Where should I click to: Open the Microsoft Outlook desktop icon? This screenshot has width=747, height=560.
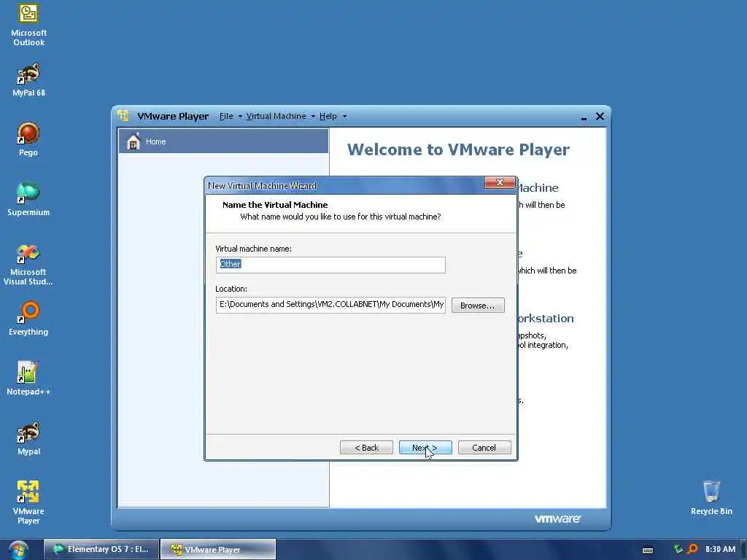tap(28, 25)
